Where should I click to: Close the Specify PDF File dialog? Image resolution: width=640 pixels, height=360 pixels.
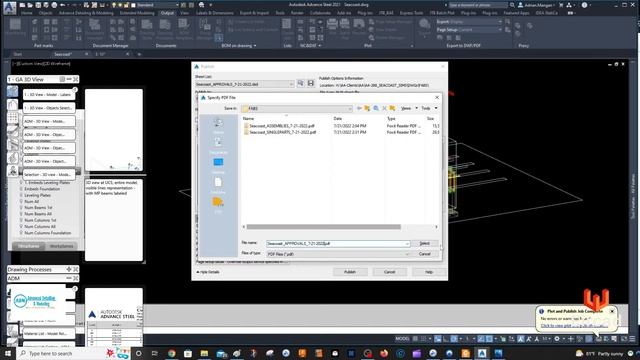click(437, 98)
